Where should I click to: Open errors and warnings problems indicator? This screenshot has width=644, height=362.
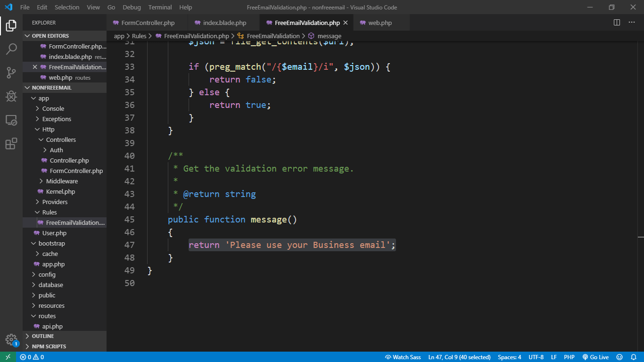32,357
